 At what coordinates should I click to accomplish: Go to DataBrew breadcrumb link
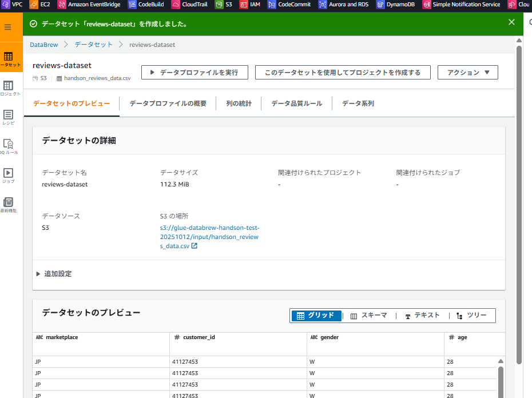pos(44,45)
